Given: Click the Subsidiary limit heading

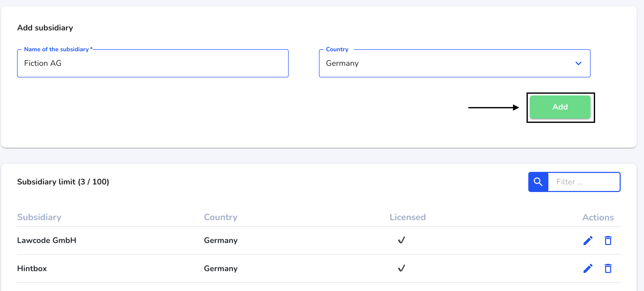Looking at the screenshot, I should [x=63, y=182].
